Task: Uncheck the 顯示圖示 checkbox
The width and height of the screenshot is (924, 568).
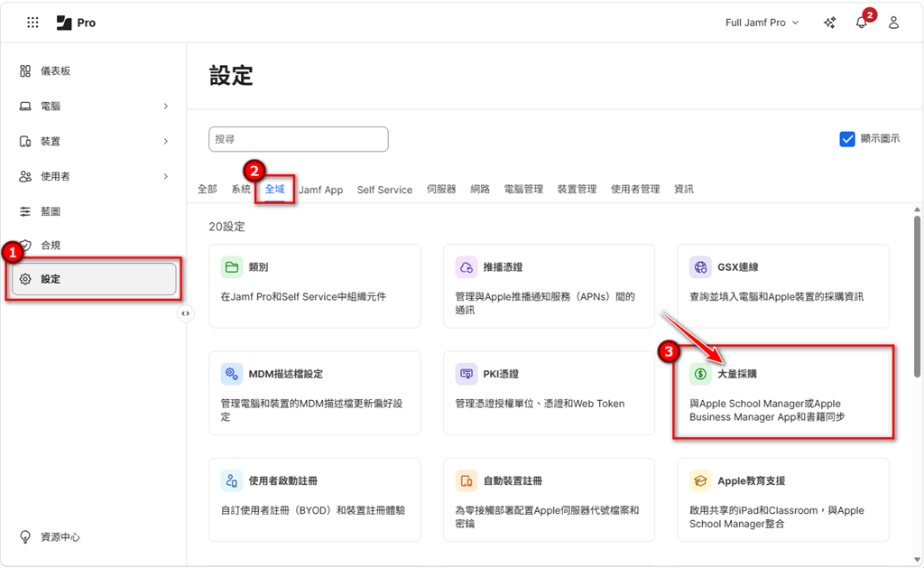Action: [847, 139]
